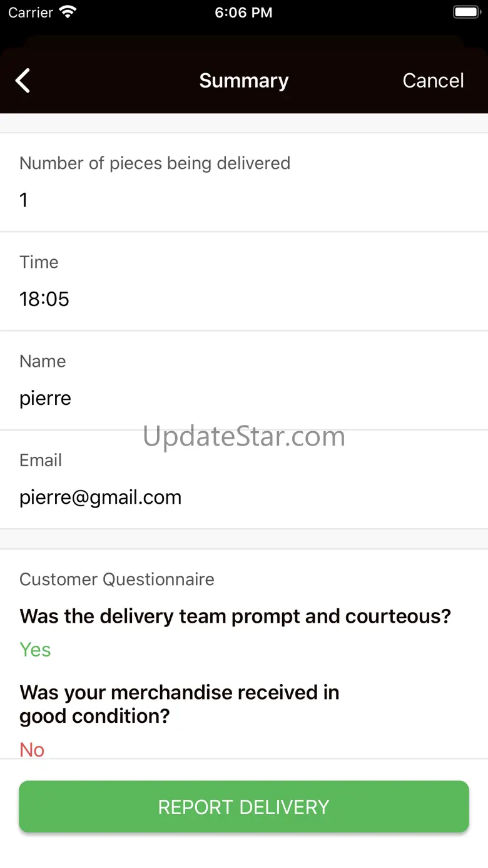
Task: Tap the Email field label
Action: pos(41,461)
